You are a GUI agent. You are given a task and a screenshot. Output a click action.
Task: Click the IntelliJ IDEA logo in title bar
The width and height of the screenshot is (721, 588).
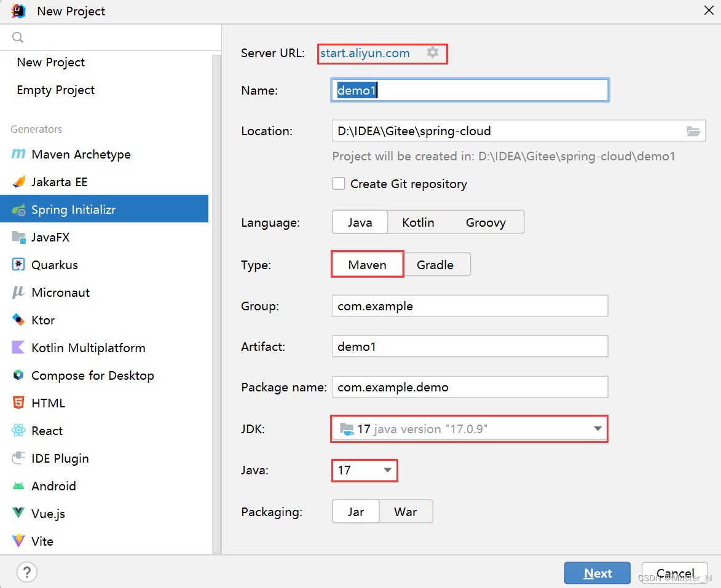(x=18, y=10)
